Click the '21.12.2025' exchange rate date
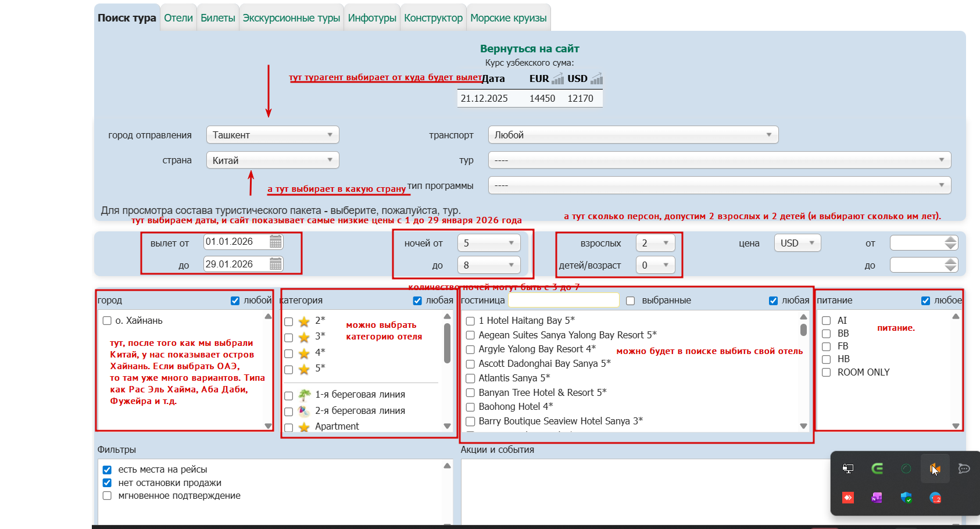 [x=484, y=99]
